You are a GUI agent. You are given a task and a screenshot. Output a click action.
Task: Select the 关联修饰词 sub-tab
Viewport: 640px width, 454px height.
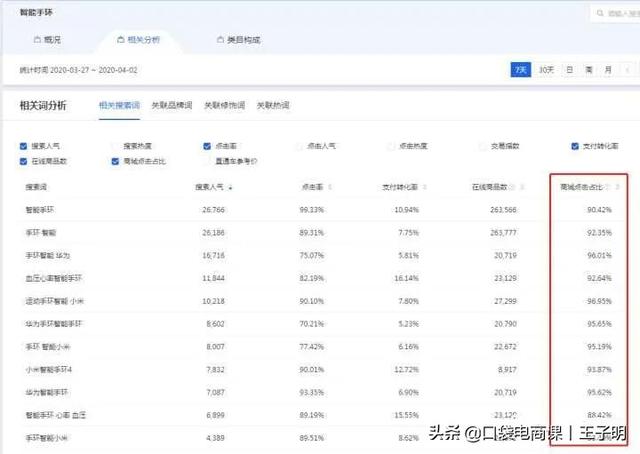point(224,105)
